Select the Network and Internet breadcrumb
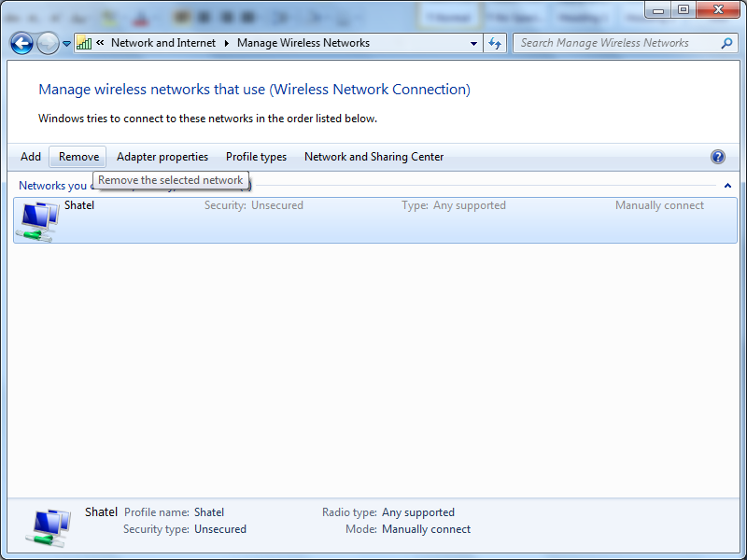The image size is (747, 560). click(x=162, y=43)
